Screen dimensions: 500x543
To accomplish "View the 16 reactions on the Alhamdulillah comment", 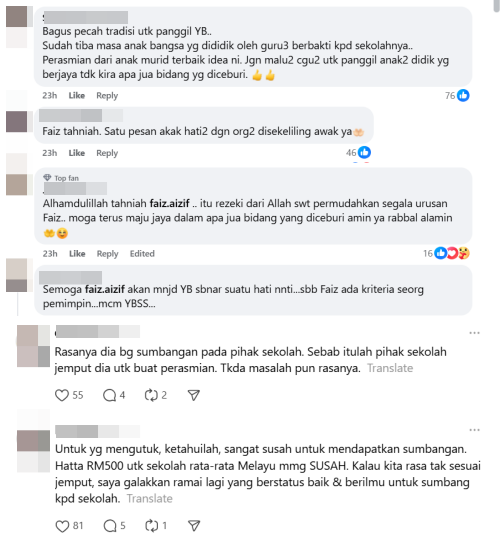I will pos(446,253).
